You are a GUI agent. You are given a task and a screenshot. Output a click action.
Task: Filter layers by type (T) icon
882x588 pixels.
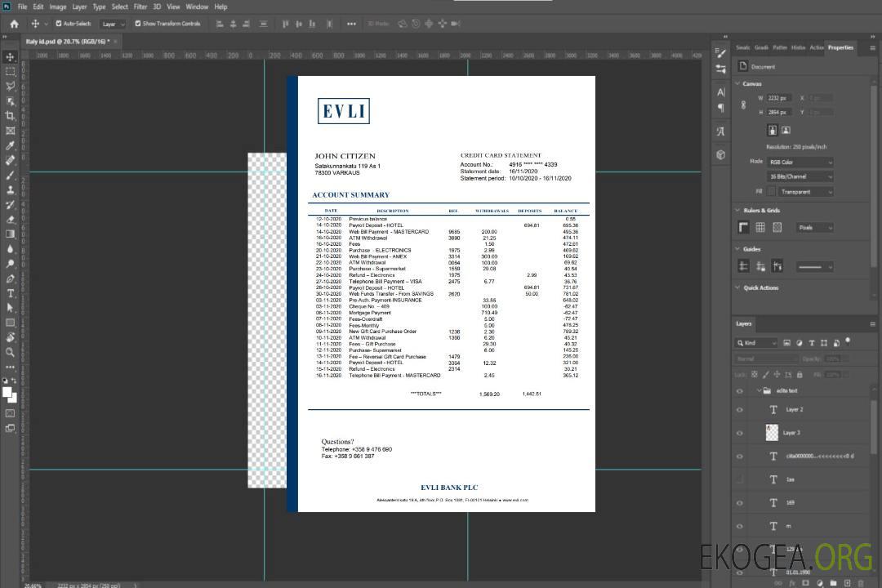point(812,343)
